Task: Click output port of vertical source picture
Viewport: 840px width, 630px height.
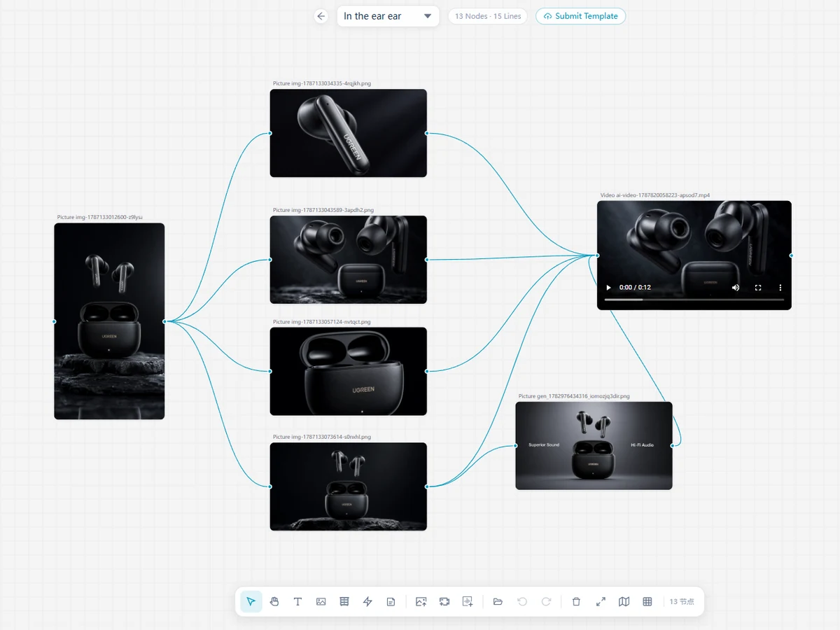Action: [164, 321]
